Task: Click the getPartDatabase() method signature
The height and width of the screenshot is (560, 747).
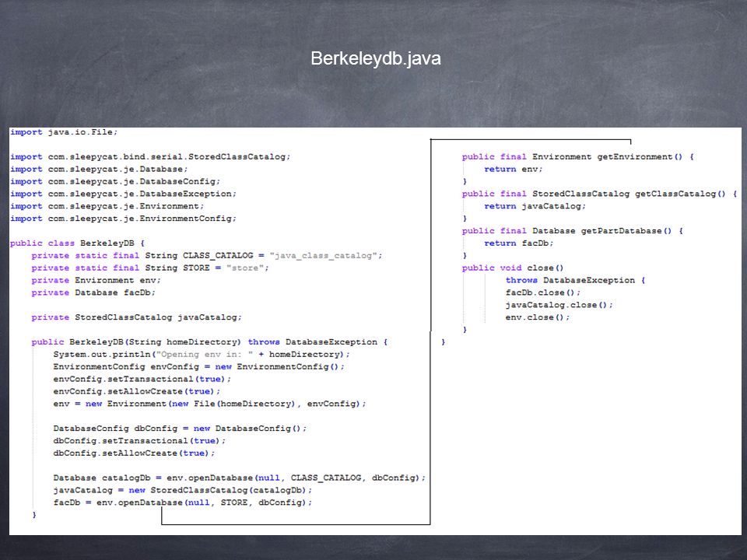Action: click(x=573, y=231)
